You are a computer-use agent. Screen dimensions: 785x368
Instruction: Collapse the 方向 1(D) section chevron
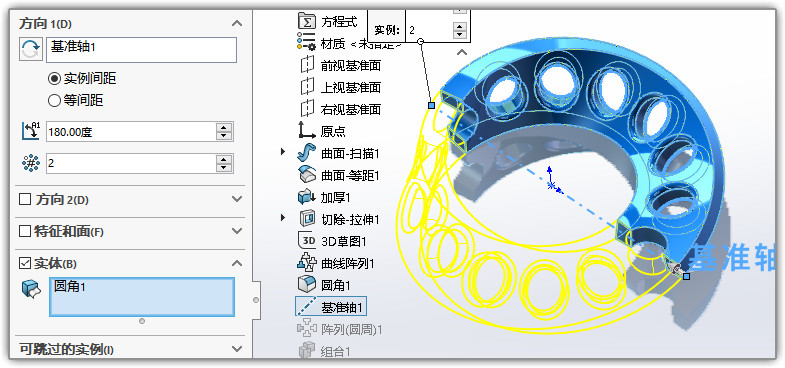point(237,23)
